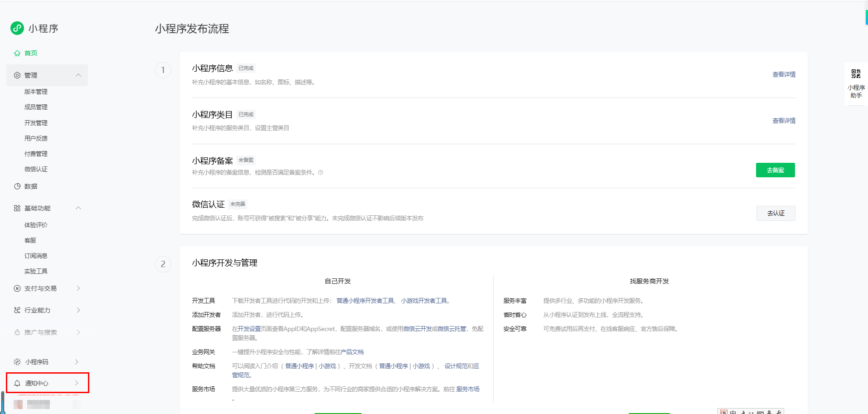The width and height of the screenshot is (868, 414).
Task: Collapse the 管理 menu section
Action: pyautogui.click(x=78, y=75)
